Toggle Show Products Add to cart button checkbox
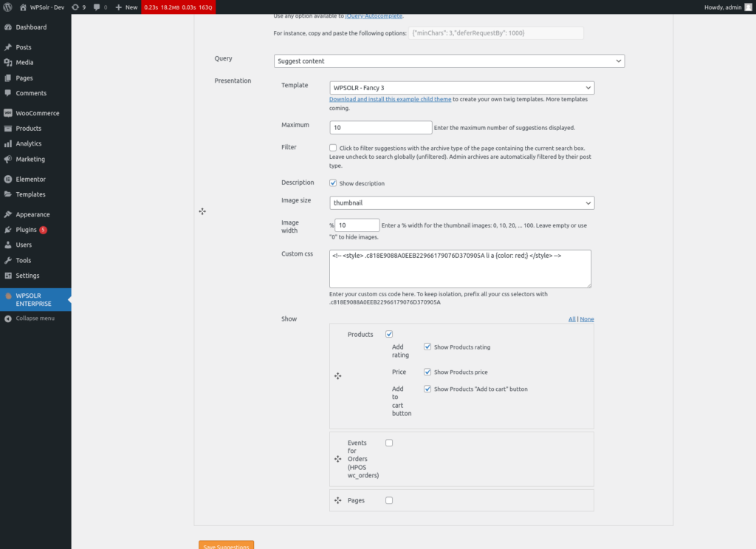756x549 pixels. 427,389
